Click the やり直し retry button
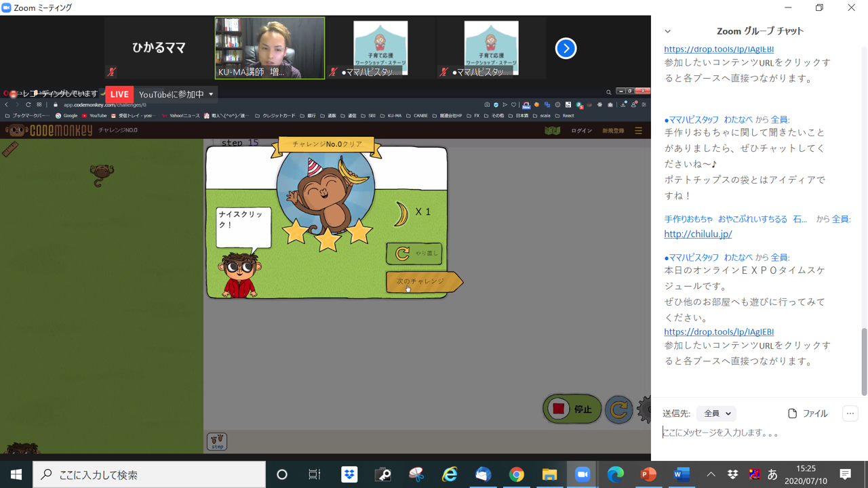Screen dimensions: 868x488 pos(414,253)
